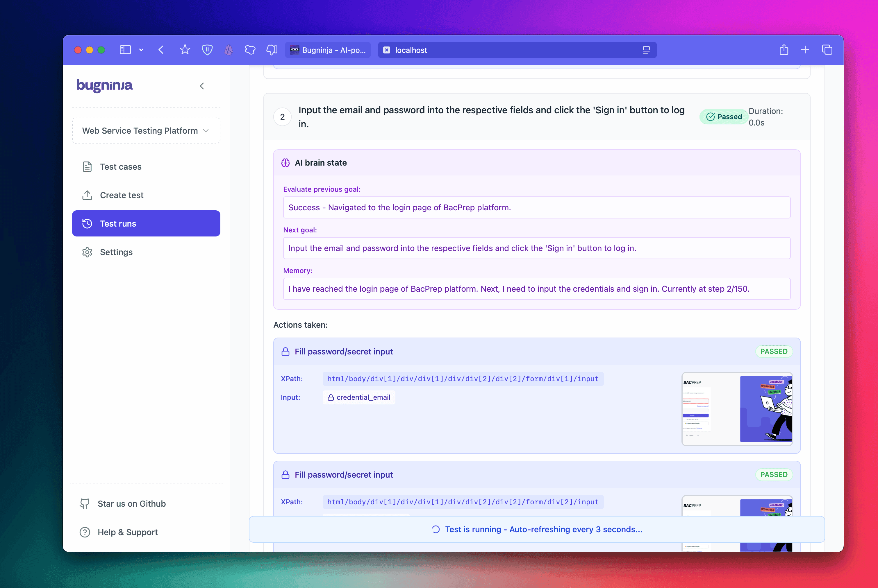Viewport: 878px width, 588px height.
Task: Click the Test is running auto-refresh banner
Action: pos(537,529)
